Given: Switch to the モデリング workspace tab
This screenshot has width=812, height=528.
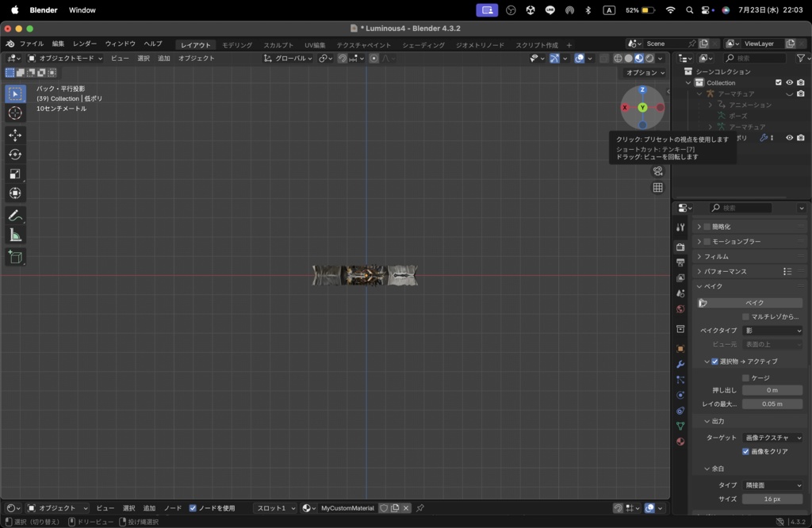Looking at the screenshot, I should coord(237,45).
